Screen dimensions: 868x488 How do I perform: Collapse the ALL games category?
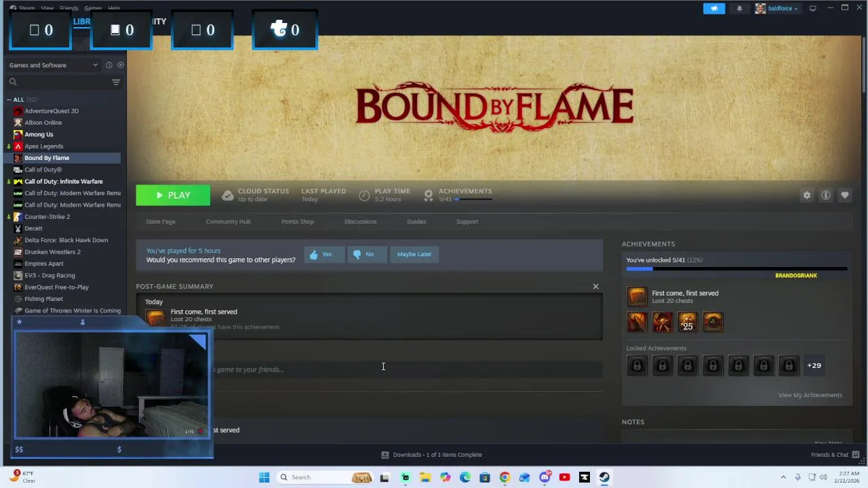tap(9, 100)
